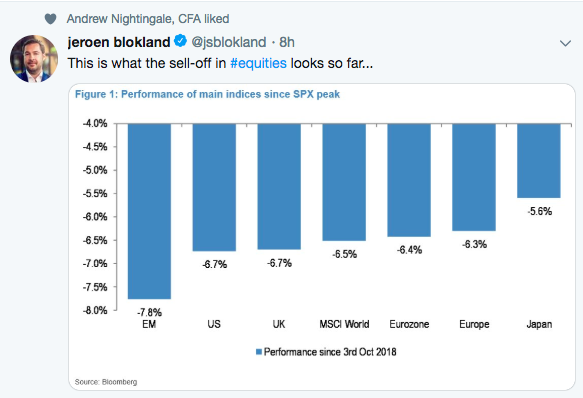Click the heart liked icon
The height and width of the screenshot is (398, 583).
(51, 19)
